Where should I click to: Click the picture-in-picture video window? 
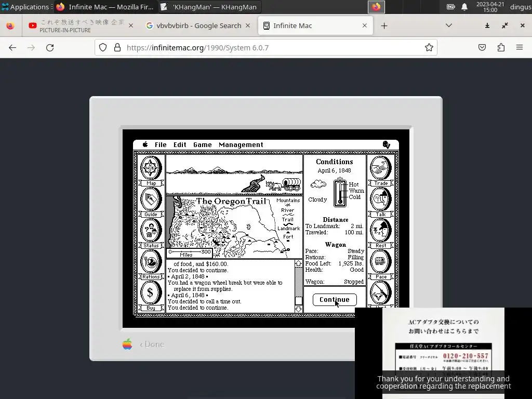[443, 353]
